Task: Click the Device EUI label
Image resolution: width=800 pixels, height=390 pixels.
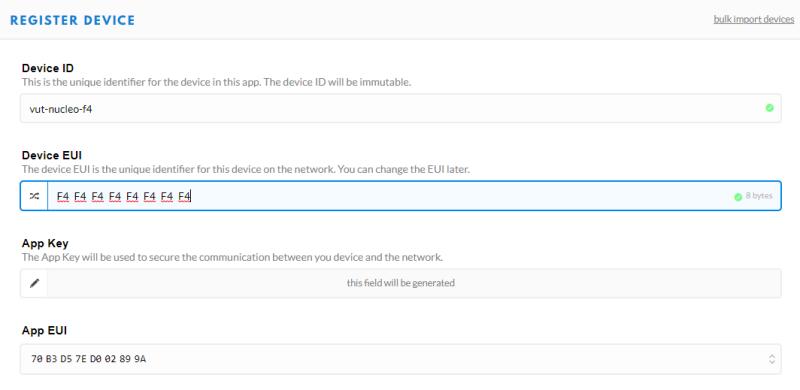Action: [x=52, y=155]
